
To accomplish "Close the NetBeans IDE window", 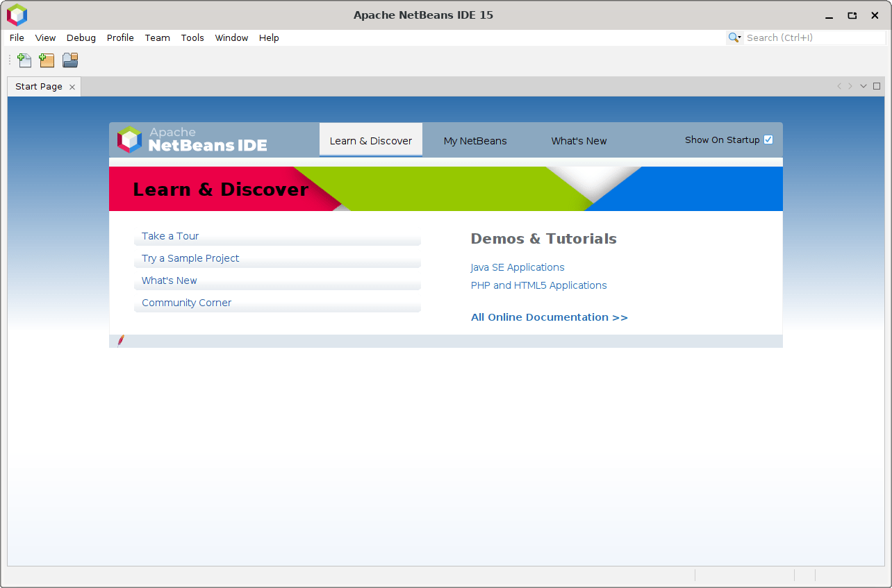I will [875, 15].
